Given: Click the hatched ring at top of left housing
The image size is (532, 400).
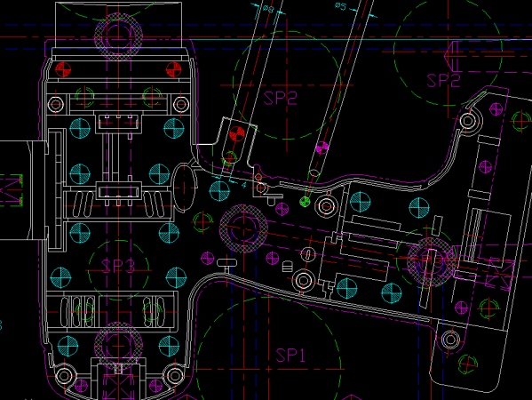Looking at the screenshot, I should 118,36.
